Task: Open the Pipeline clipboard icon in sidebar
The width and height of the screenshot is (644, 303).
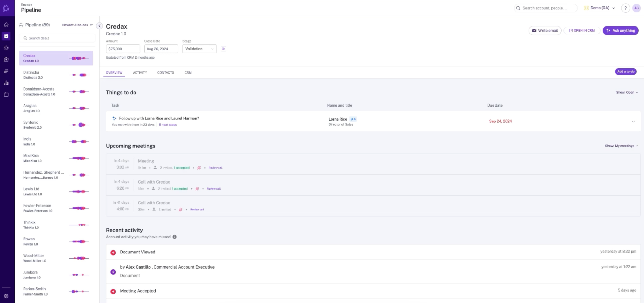Action: [x=6, y=36]
